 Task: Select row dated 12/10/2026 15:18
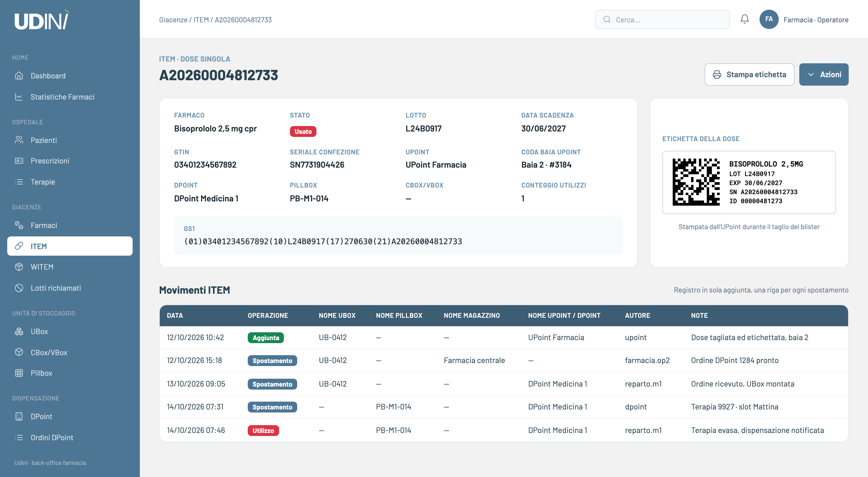pos(503,360)
